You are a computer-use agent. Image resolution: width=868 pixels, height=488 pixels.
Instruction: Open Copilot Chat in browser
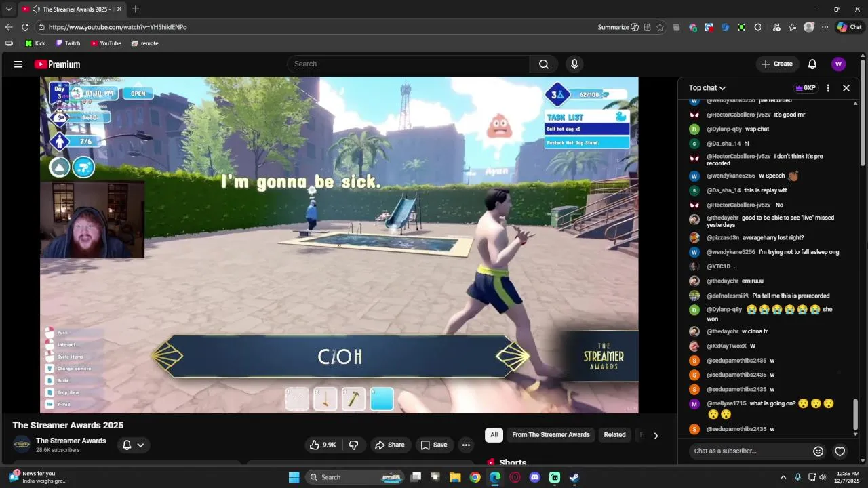pyautogui.click(x=849, y=27)
